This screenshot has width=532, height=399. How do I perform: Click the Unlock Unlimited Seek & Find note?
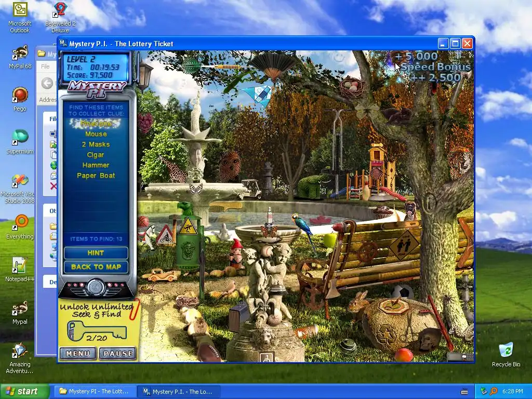pyautogui.click(x=98, y=322)
